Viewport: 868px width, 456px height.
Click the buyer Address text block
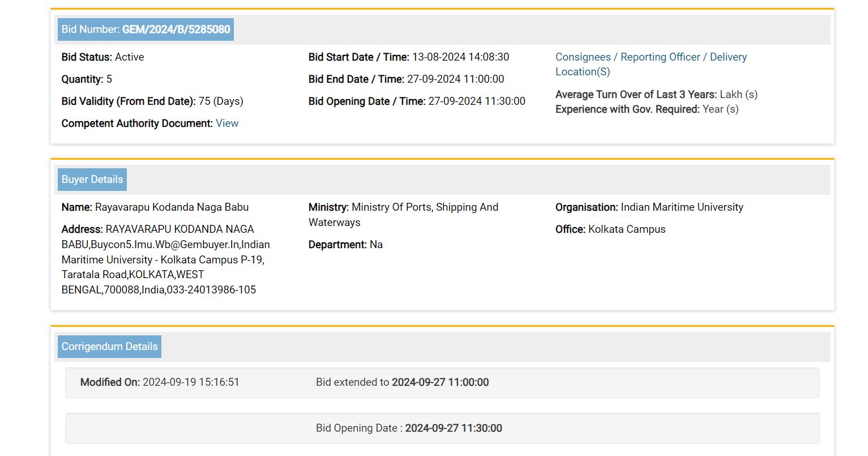pos(165,259)
